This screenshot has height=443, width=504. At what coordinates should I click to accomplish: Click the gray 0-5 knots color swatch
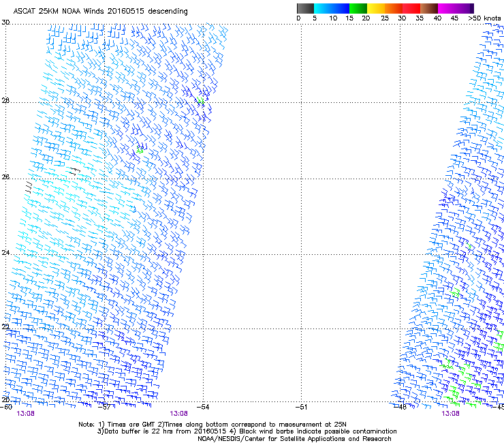pyautogui.click(x=305, y=8)
